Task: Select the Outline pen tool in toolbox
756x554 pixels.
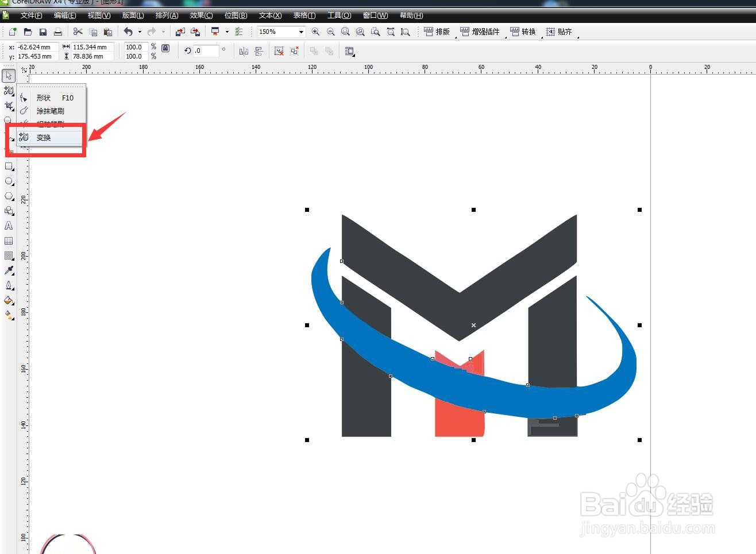Action: (x=9, y=285)
